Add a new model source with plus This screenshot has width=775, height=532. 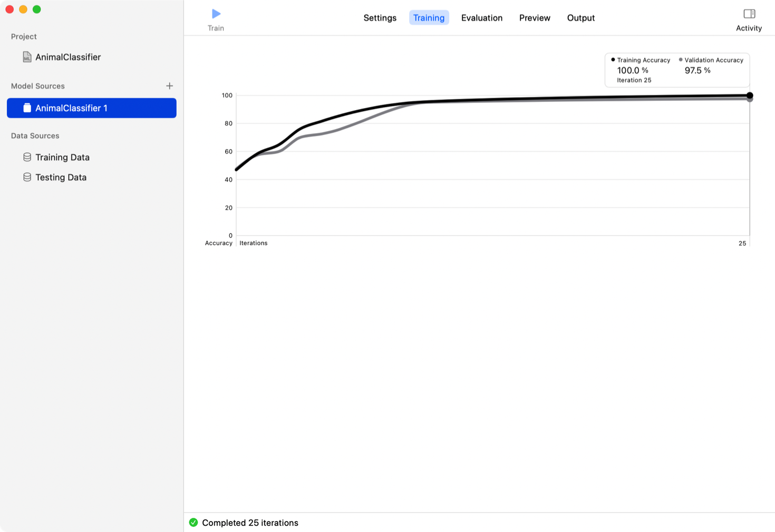169,86
